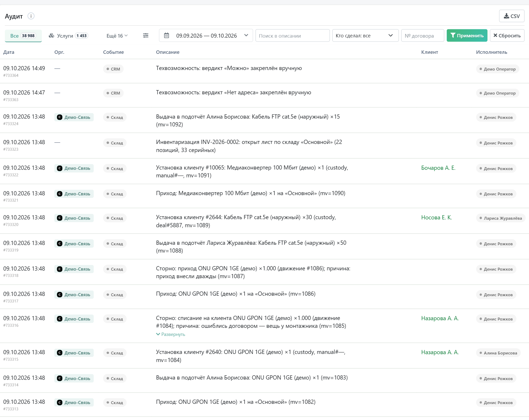Click the Клиент column header
This screenshot has height=420, width=529.
[429, 52]
